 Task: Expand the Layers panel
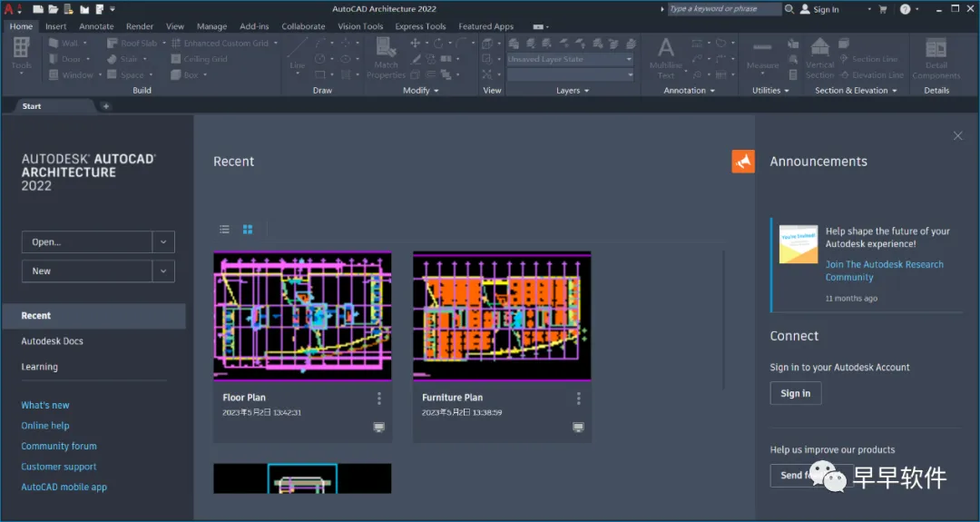tap(573, 91)
